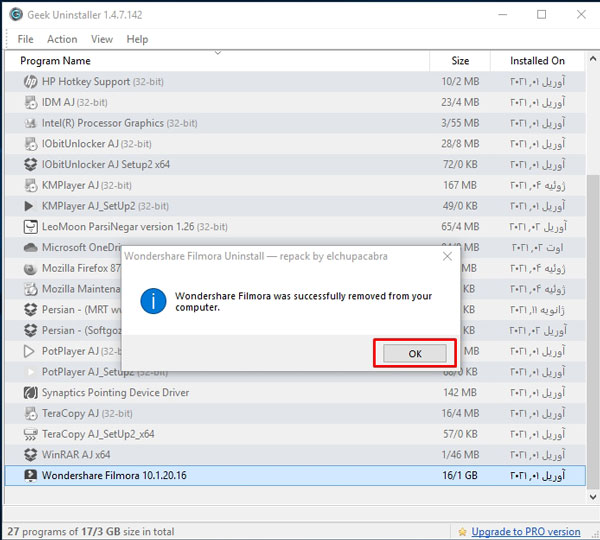Select Wondershare Filmora 10.1.20.16 name

(x=114, y=475)
